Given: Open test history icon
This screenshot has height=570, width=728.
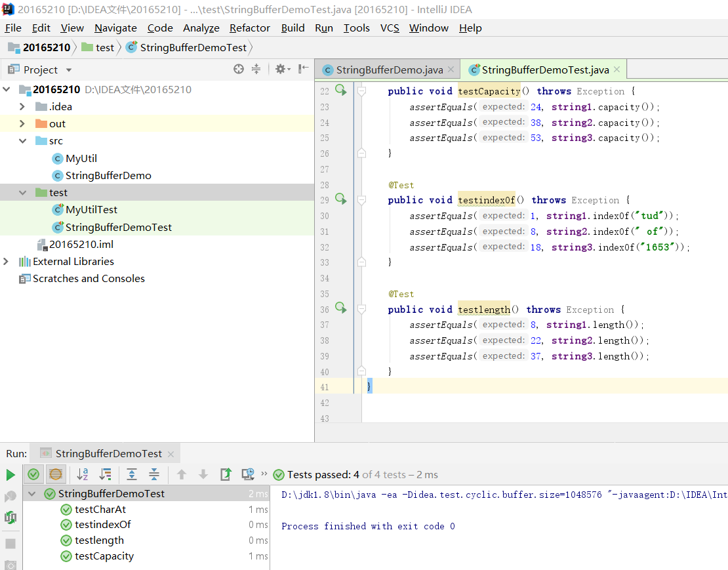Looking at the screenshot, I should point(248,474).
